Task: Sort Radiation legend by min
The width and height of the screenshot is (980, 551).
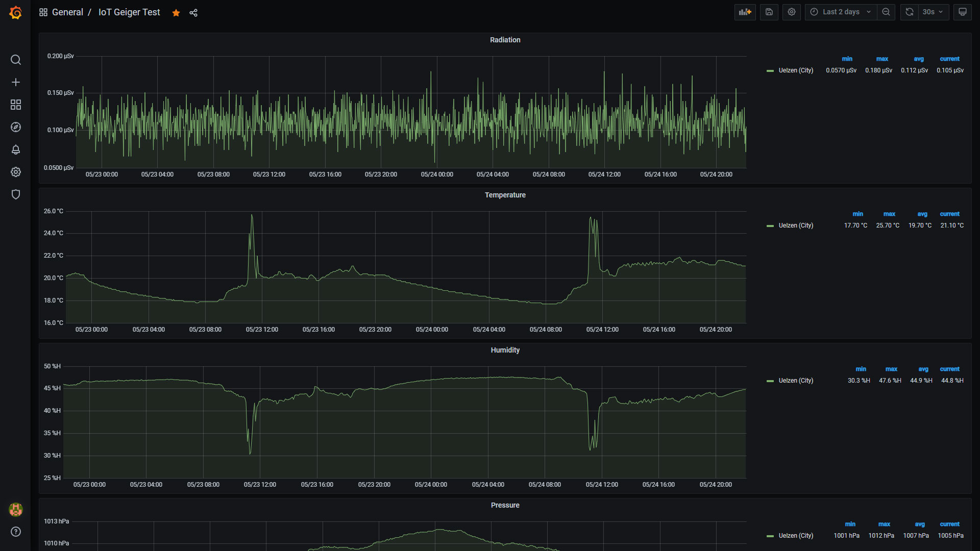Action: click(847, 59)
